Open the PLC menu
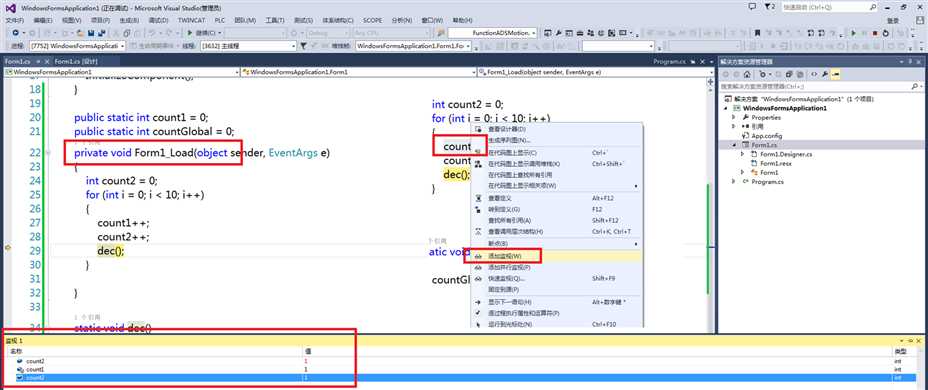 click(x=220, y=20)
